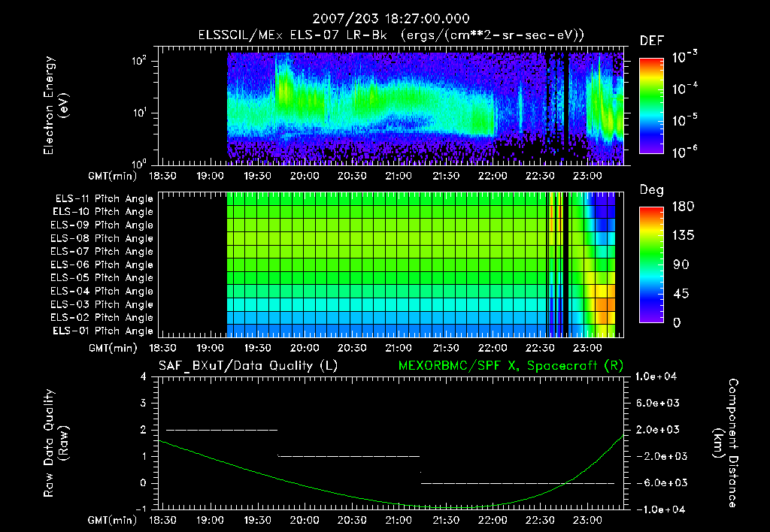Click the 45 value on the Deg scale

681,294
